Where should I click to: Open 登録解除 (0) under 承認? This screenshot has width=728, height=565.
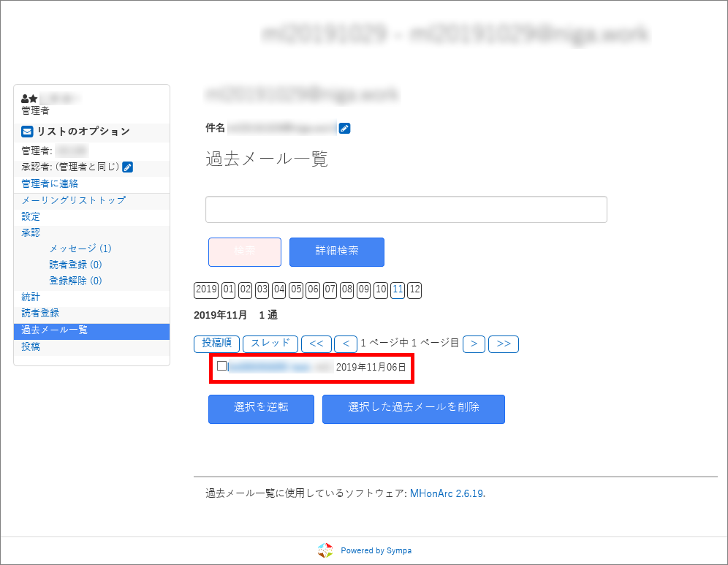click(76, 281)
